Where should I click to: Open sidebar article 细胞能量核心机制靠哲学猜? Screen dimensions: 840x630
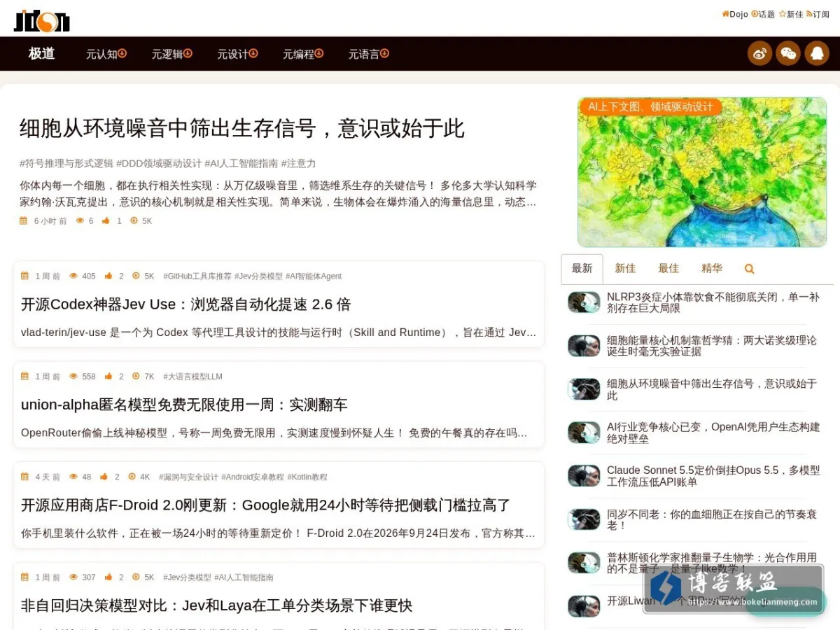(711, 346)
